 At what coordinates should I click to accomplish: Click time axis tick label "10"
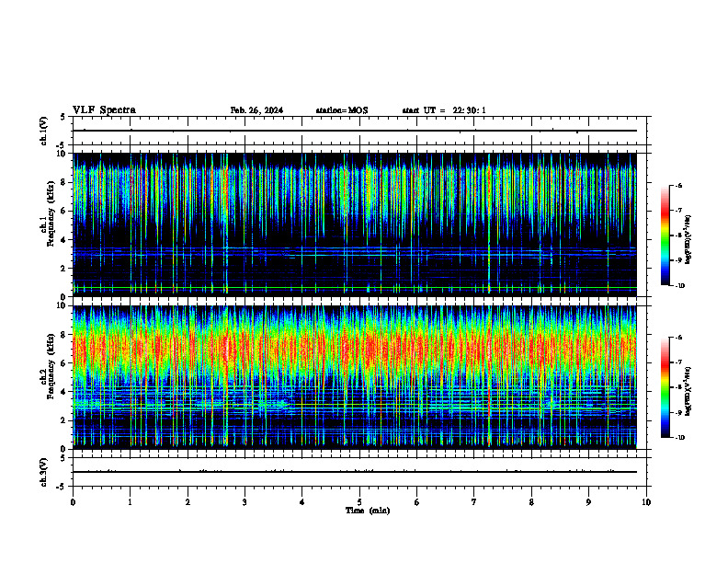tap(646, 502)
